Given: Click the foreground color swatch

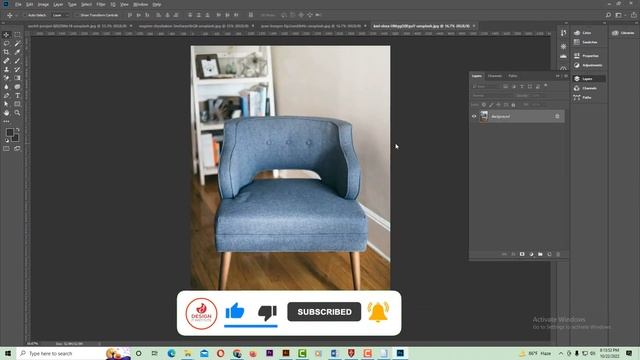Looking at the screenshot, I should [9, 132].
